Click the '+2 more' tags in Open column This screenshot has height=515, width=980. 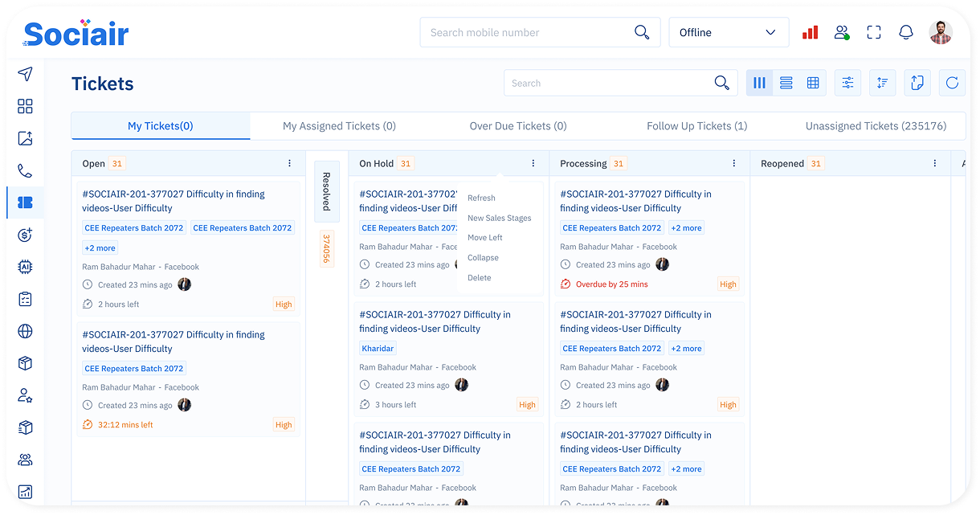100,248
